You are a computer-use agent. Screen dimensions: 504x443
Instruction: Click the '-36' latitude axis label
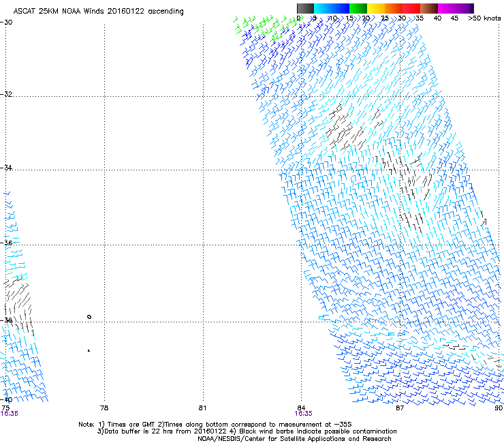coord(6,243)
